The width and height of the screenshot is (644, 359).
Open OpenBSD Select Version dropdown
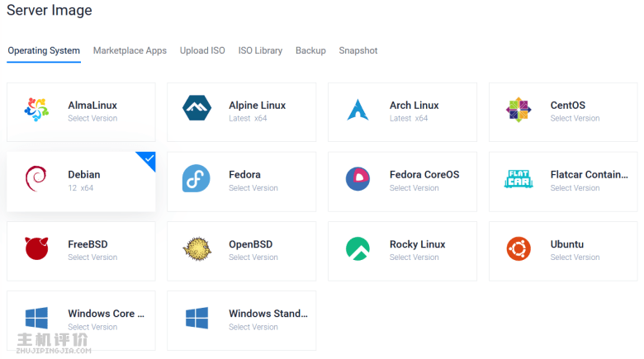click(253, 257)
